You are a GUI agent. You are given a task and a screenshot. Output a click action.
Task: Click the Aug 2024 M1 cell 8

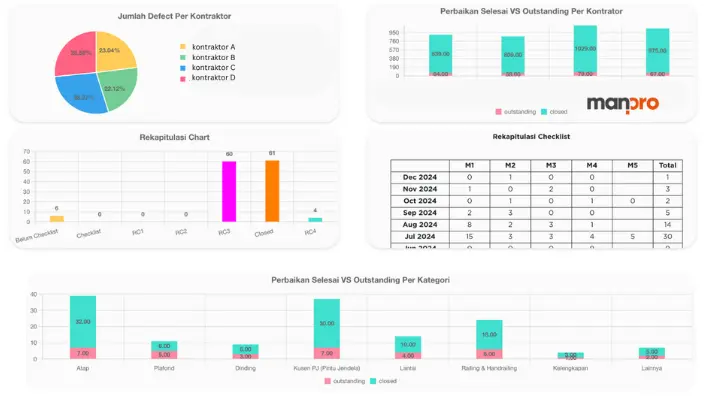point(470,224)
